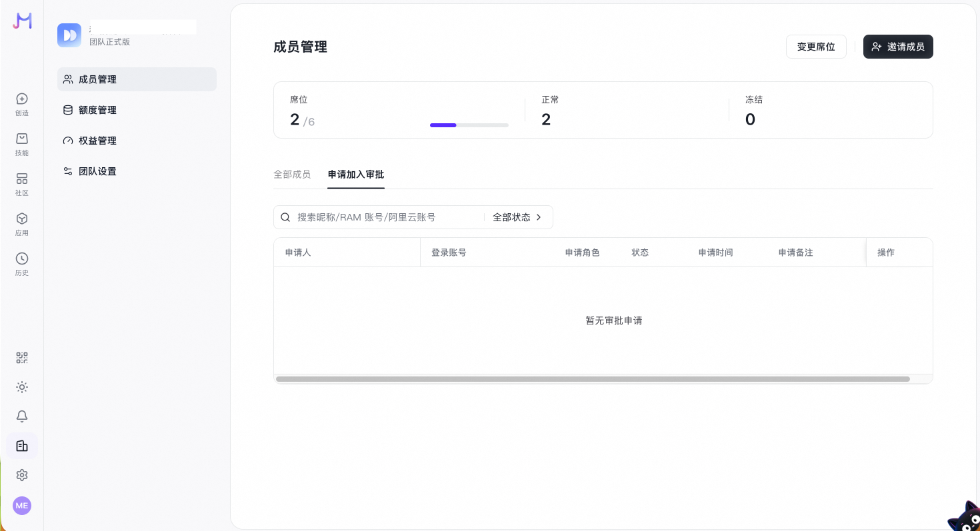Click the 正常 count of 2

[x=546, y=120]
